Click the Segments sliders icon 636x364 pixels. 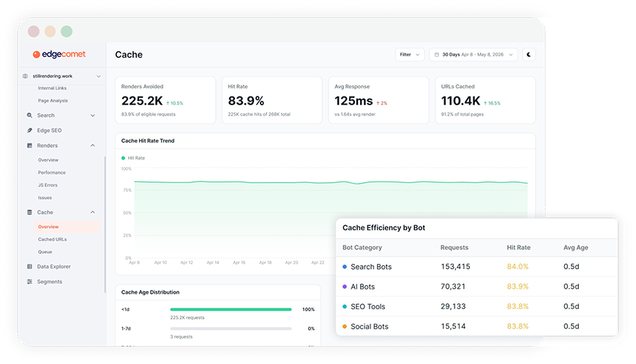pos(29,281)
